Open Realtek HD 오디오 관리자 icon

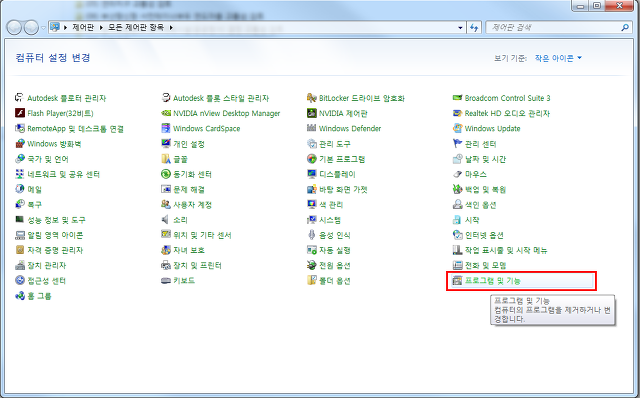coord(458,113)
